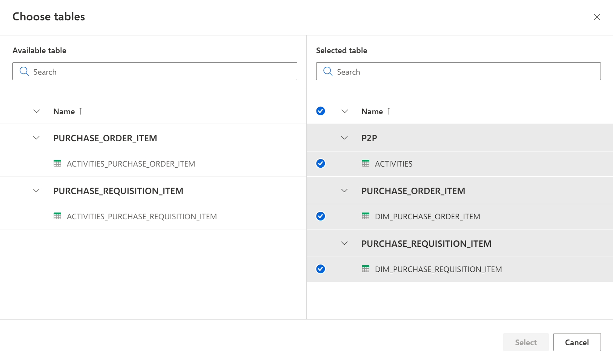Sort Available table by Name arrow

click(80, 111)
